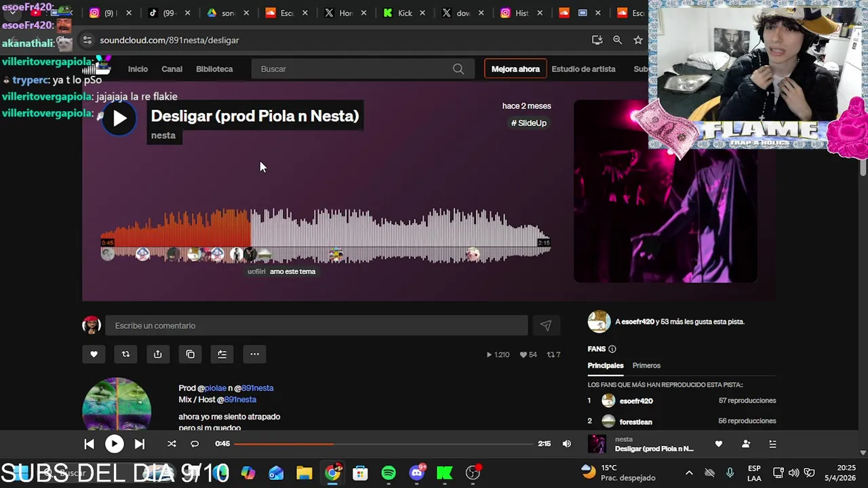Like the track with the bottom player heart

pyautogui.click(x=719, y=444)
